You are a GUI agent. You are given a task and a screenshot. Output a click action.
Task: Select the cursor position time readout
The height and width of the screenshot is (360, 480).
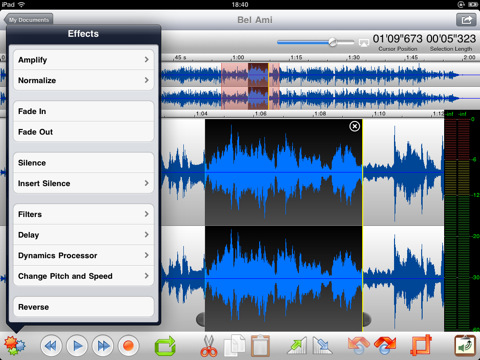click(397, 39)
